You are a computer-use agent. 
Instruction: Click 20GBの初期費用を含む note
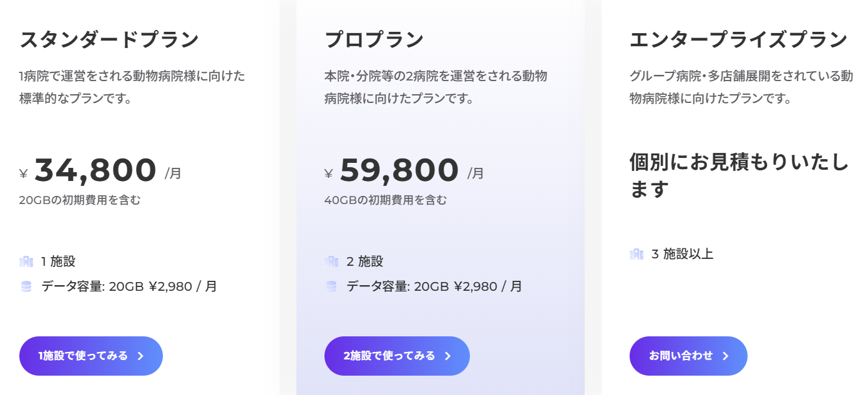[x=80, y=200]
